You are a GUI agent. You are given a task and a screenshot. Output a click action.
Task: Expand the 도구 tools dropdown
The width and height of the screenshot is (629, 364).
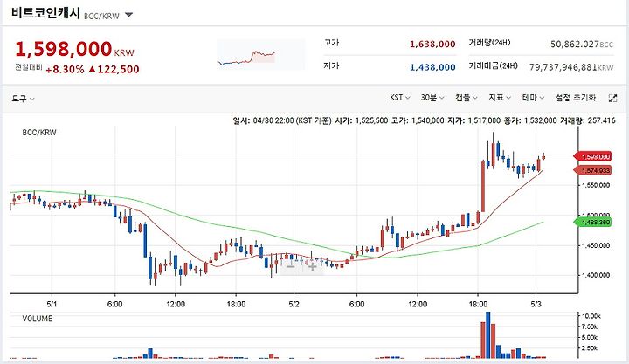(23, 99)
